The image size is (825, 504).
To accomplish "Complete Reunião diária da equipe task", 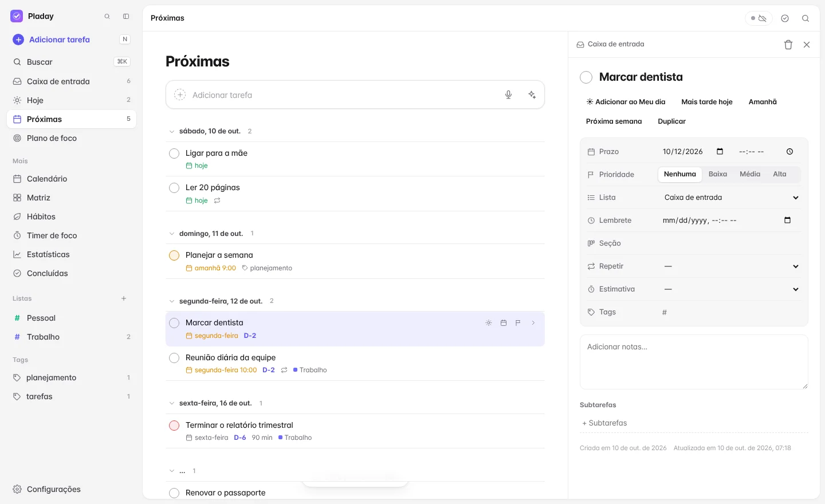I will [174, 358].
